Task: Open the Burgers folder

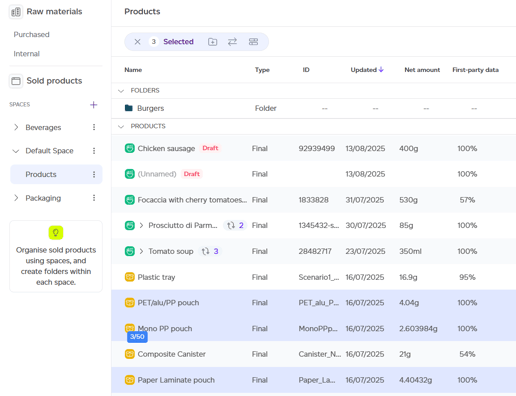Action: 151,108
